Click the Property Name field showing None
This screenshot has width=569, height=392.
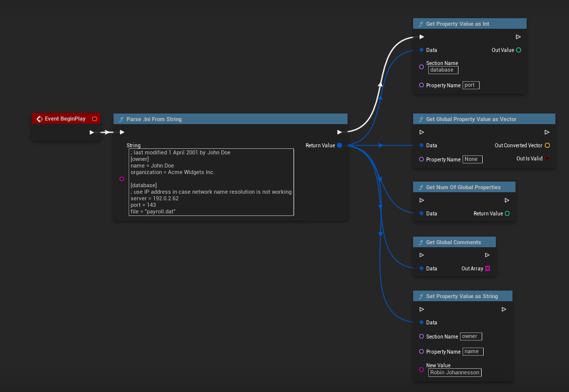click(473, 159)
